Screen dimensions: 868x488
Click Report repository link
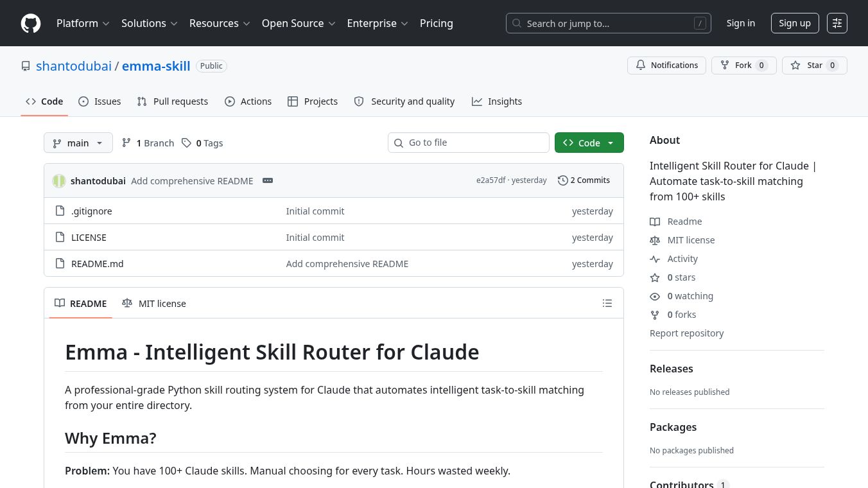(x=686, y=333)
